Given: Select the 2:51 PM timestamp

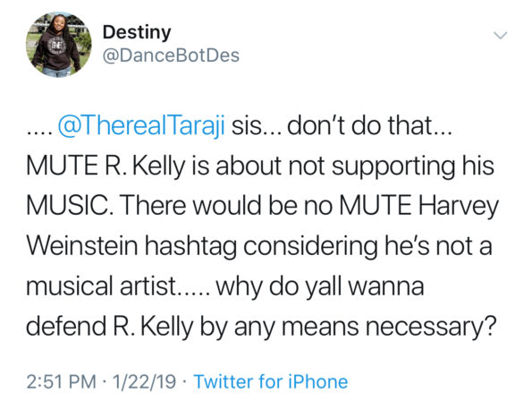Looking at the screenshot, I should coord(62,381).
